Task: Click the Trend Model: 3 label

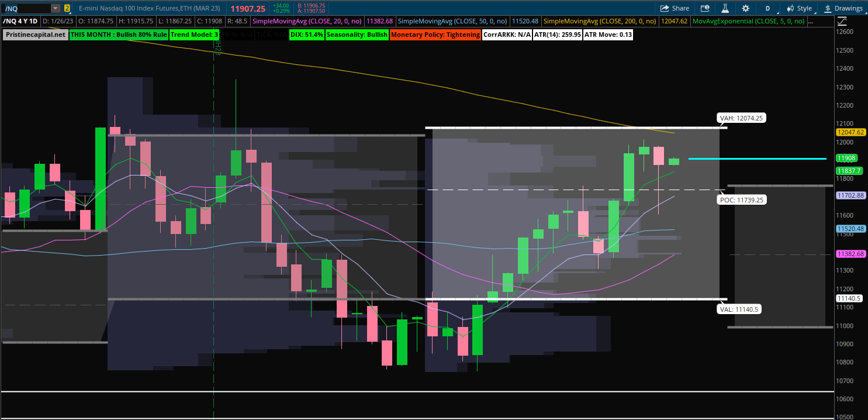Action: coord(195,35)
